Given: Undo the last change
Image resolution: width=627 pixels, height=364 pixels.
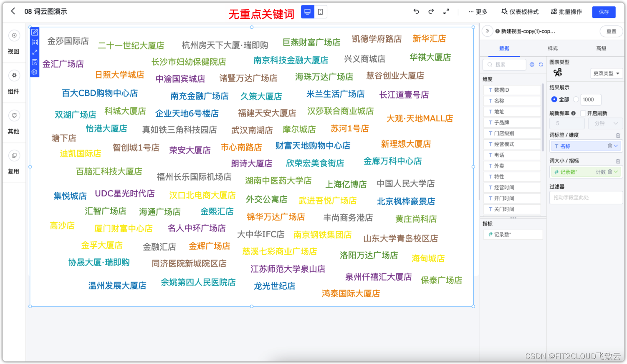Looking at the screenshot, I should click(x=416, y=12).
